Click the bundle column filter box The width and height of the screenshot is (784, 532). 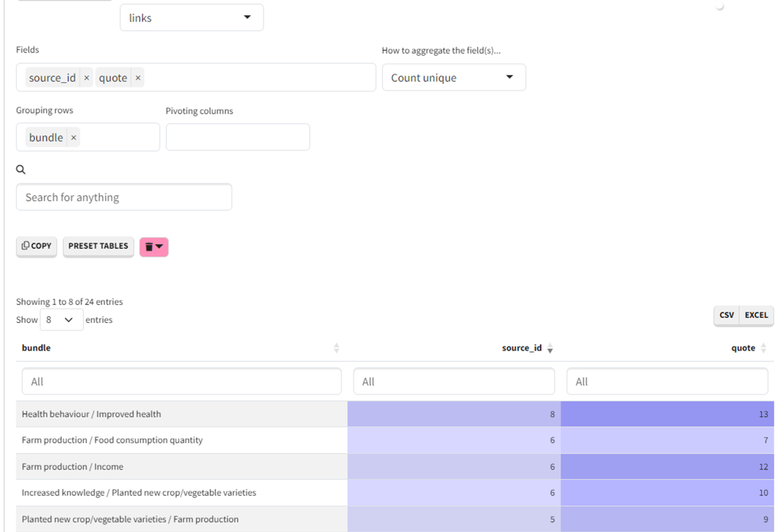coord(182,382)
